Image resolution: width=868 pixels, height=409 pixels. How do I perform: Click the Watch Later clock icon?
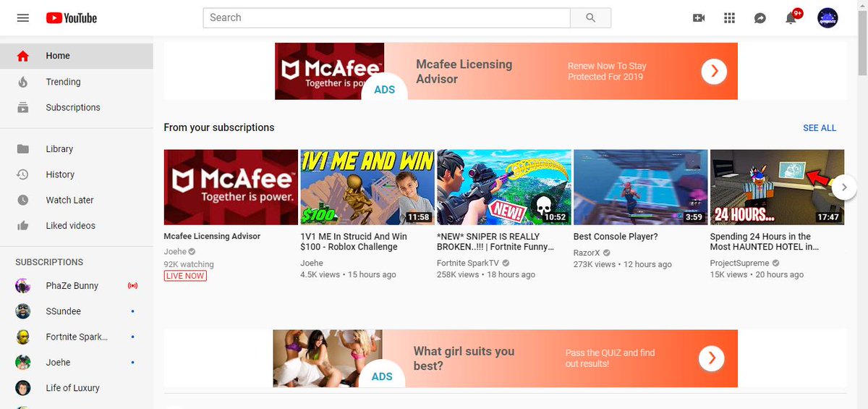(x=23, y=200)
